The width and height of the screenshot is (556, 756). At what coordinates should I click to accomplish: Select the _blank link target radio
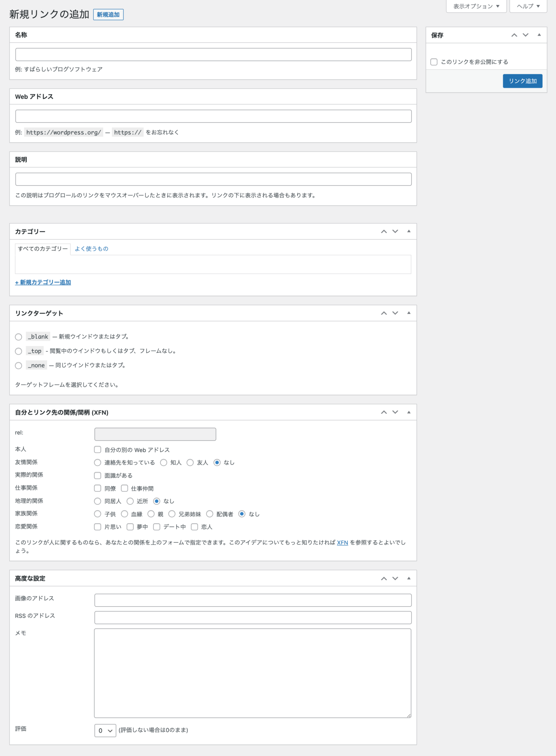19,337
